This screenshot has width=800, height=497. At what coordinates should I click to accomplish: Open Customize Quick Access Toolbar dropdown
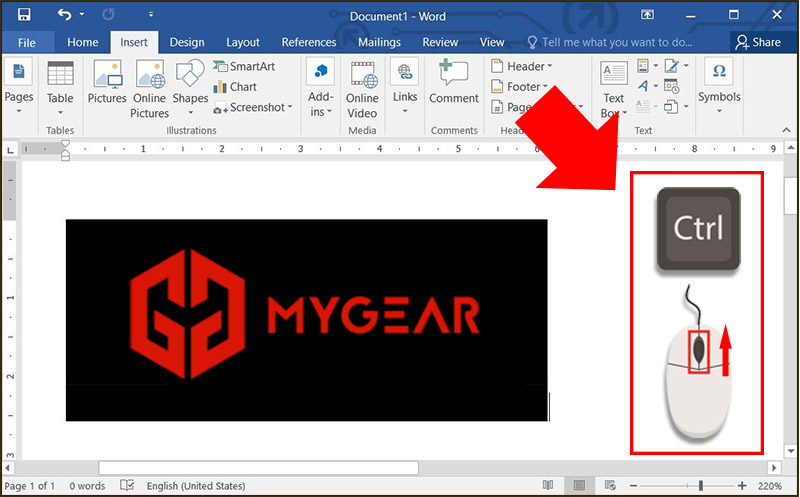pyautogui.click(x=151, y=15)
